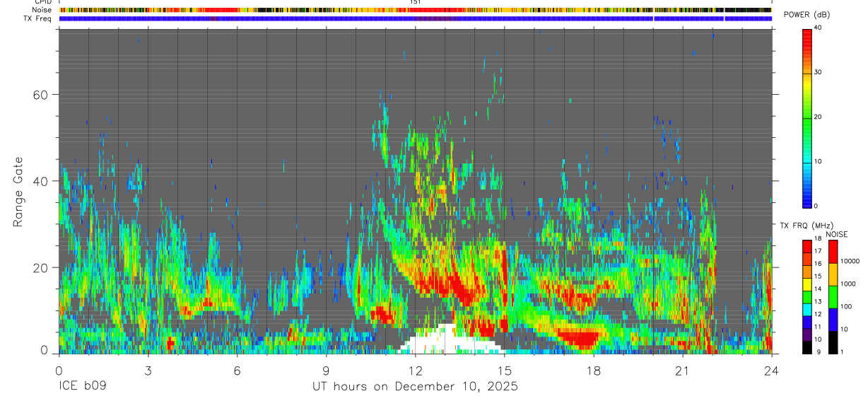Click the 151 CPID value
The height and width of the screenshot is (401, 868).
[x=416, y=2]
